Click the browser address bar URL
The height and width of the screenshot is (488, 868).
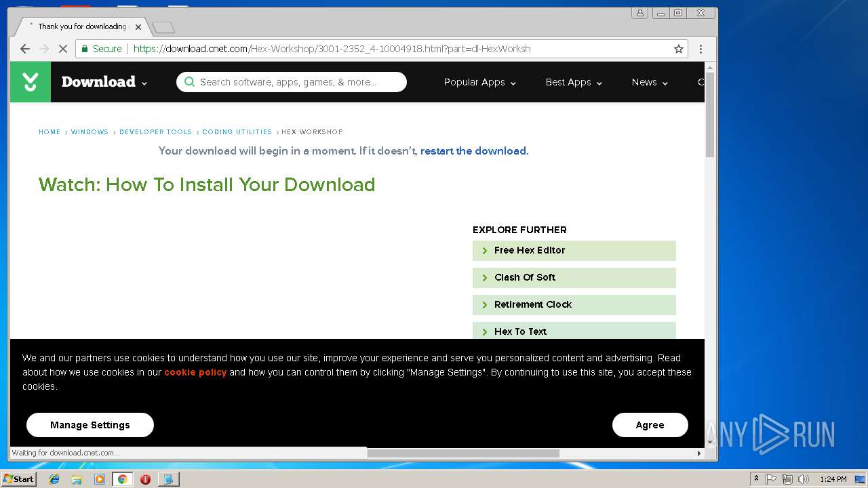(x=332, y=49)
